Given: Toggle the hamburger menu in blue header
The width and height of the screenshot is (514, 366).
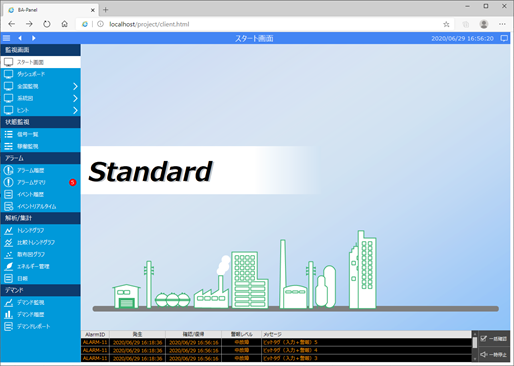Looking at the screenshot, I should point(7,38).
